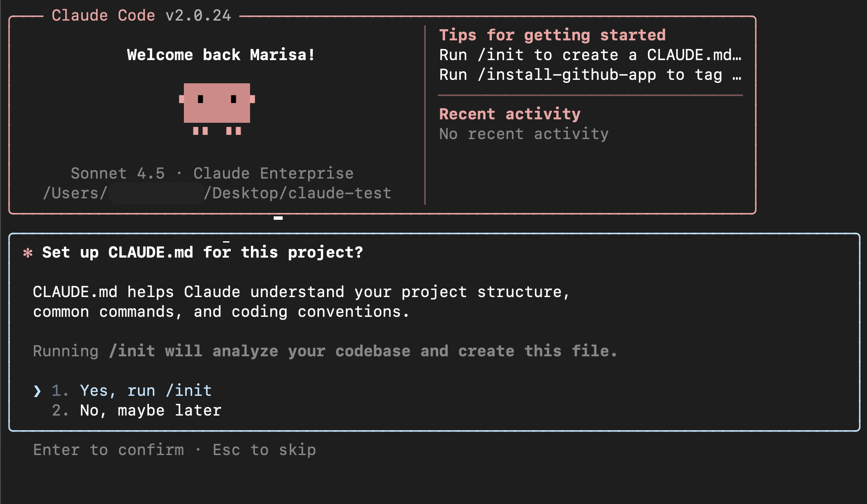Click the Set up CLAUDE.md question heading

(202, 252)
